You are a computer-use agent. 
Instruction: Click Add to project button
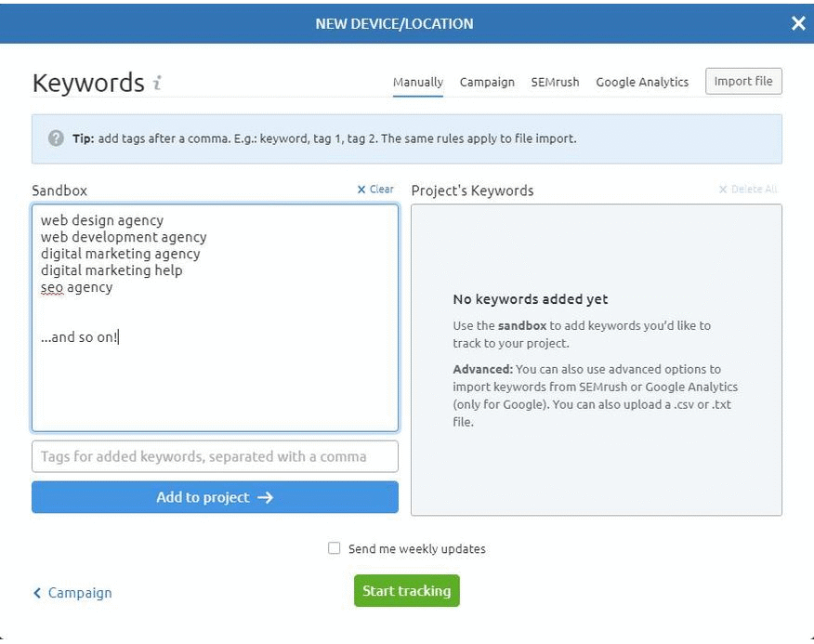215,497
